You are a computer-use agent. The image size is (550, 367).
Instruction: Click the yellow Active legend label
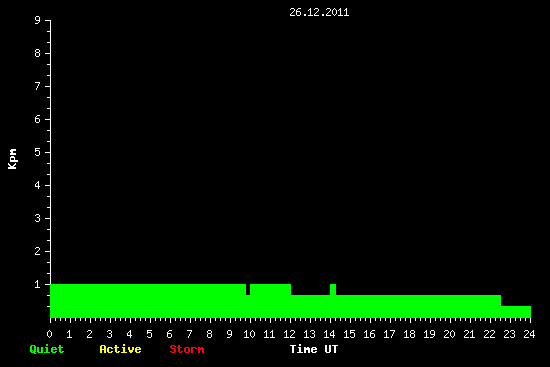(120, 349)
